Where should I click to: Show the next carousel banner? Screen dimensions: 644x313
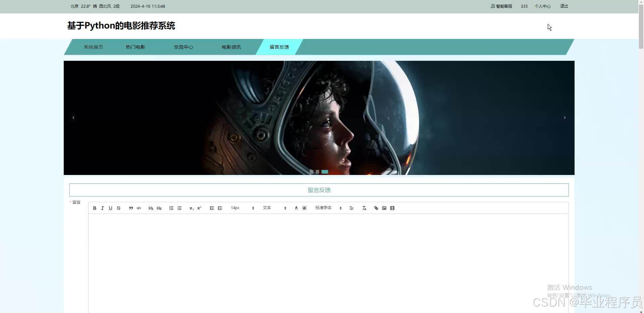pyautogui.click(x=565, y=118)
